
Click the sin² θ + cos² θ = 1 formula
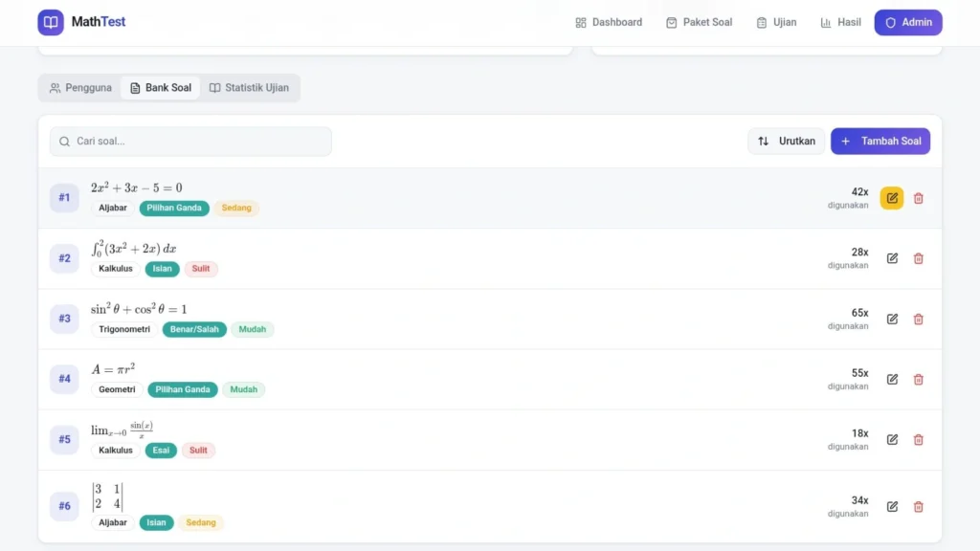pyautogui.click(x=139, y=309)
